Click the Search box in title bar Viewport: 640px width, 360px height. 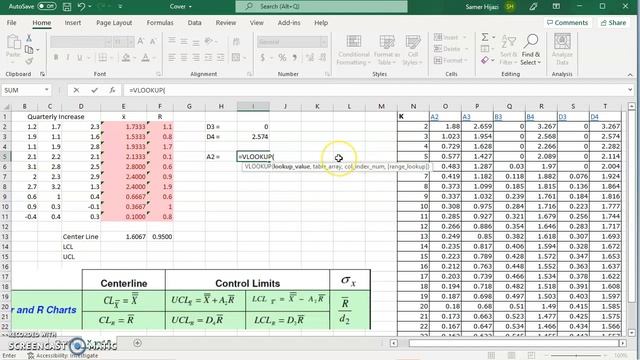click(321, 6)
